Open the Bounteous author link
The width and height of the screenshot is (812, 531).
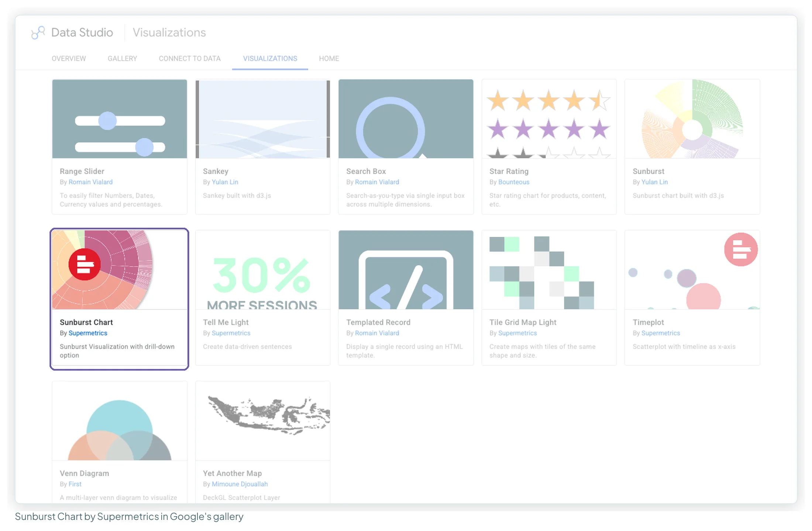pos(514,182)
